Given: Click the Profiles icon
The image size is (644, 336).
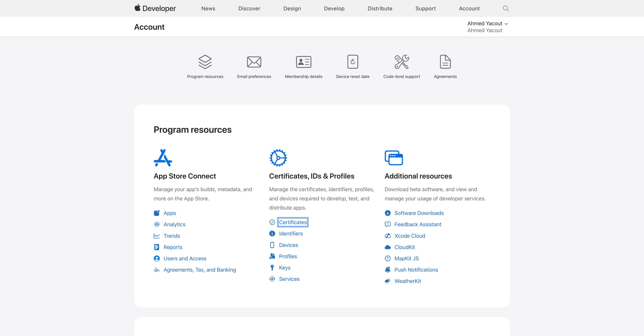Looking at the screenshot, I should click(x=272, y=256).
